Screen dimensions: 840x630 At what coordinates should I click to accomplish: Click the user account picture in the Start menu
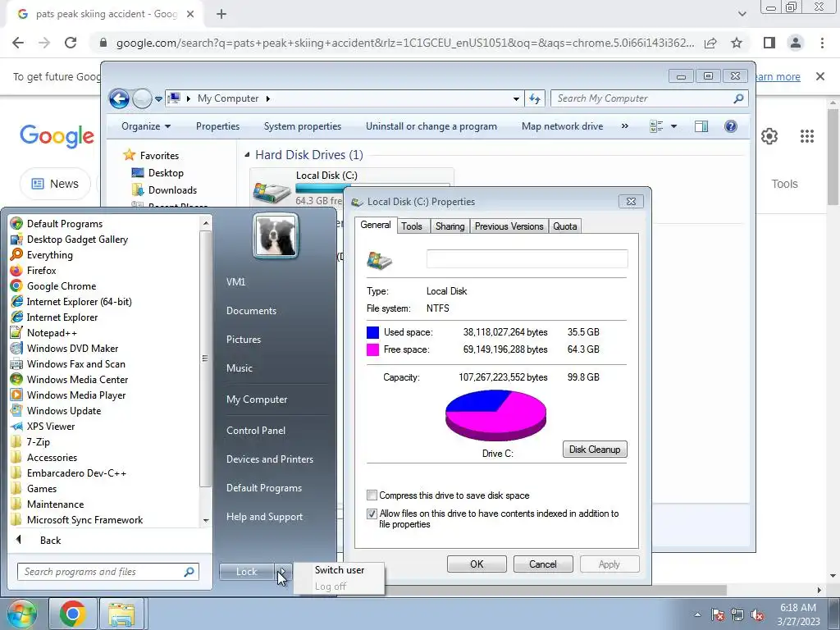[276, 236]
